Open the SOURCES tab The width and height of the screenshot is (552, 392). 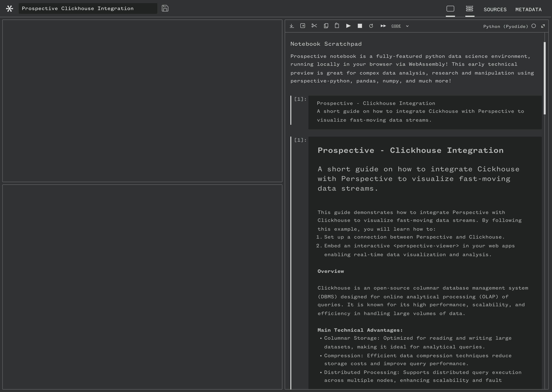click(x=495, y=10)
